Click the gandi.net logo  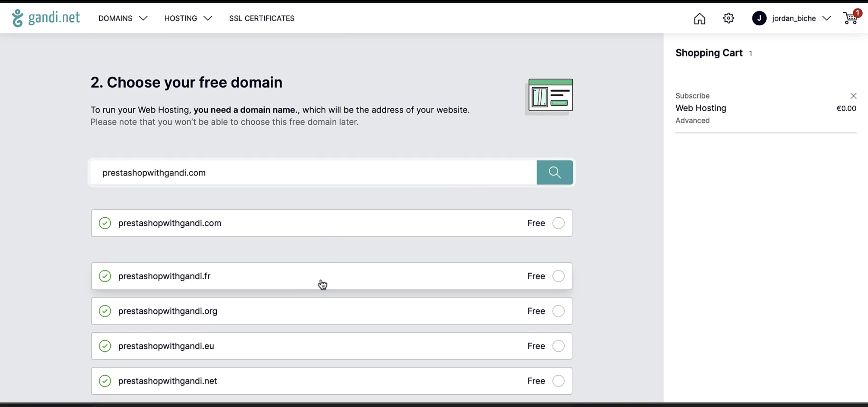coord(46,18)
